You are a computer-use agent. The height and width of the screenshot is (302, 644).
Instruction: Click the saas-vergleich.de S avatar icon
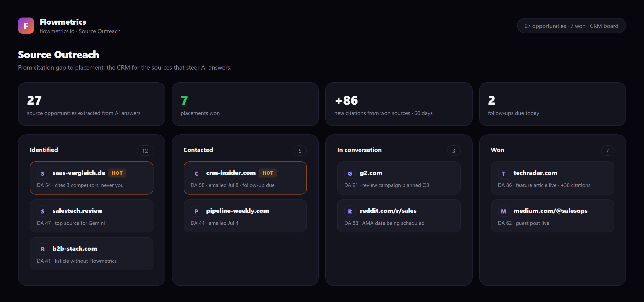(43, 173)
